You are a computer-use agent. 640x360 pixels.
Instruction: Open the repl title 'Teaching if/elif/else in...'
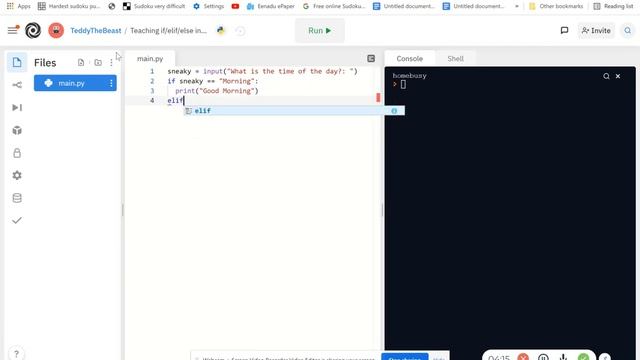click(x=169, y=31)
